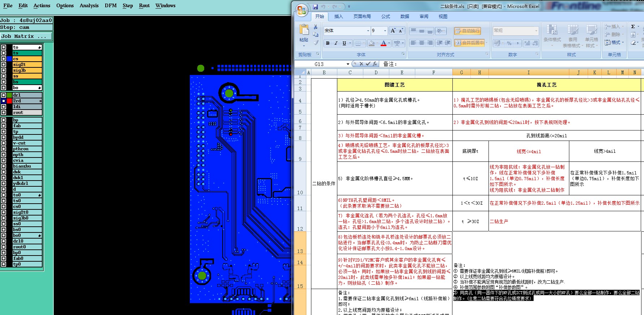This screenshot has width=644, height=315.
Task: Toggle the 自动换行 wrap text button
Action: click(x=468, y=31)
